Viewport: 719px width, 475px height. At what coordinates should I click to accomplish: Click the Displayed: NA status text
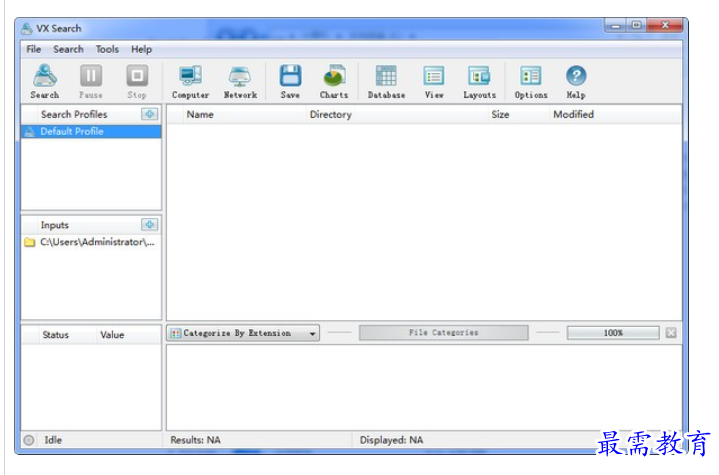391,440
